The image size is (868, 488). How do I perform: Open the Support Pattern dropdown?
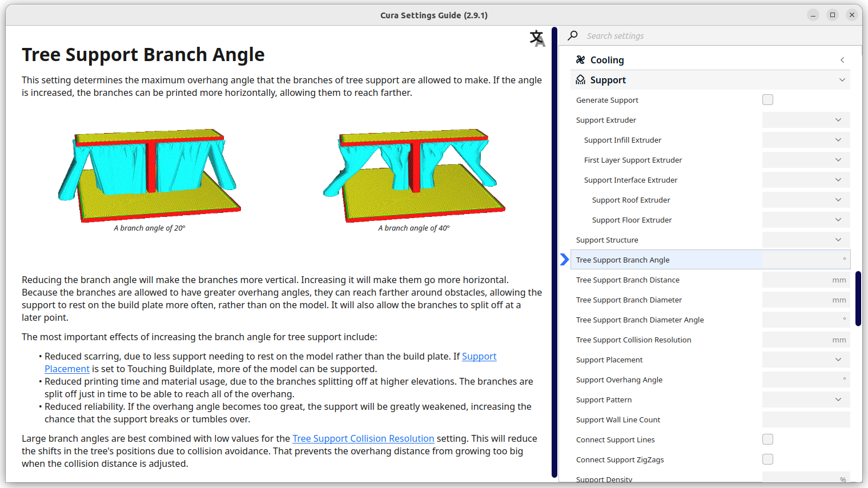806,400
